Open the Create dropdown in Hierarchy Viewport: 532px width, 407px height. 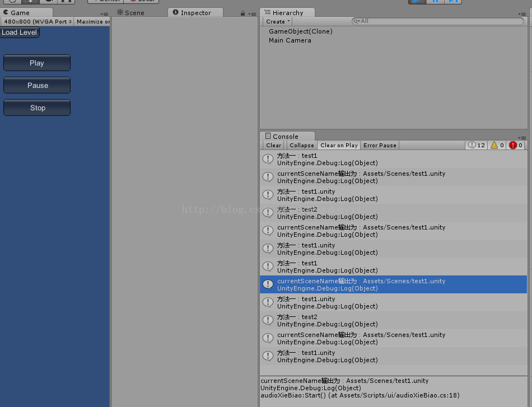(x=278, y=21)
